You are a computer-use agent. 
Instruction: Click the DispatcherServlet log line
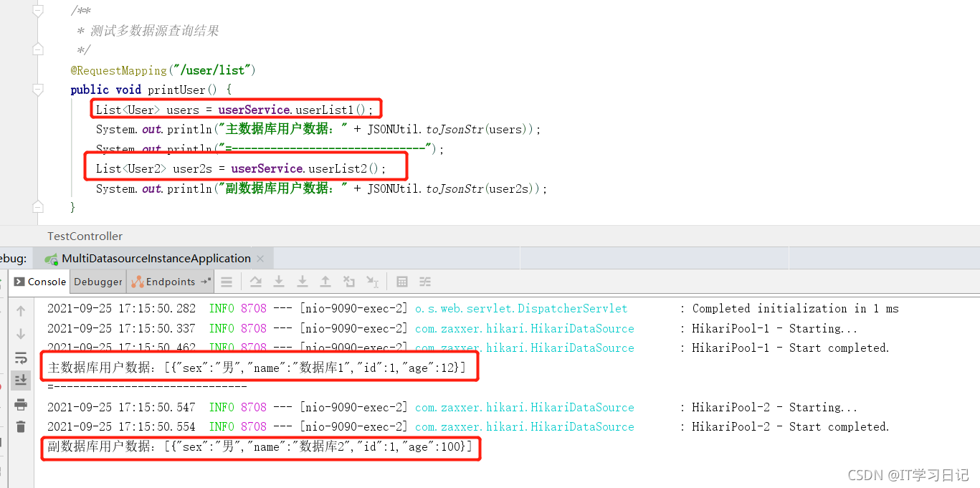473,309
